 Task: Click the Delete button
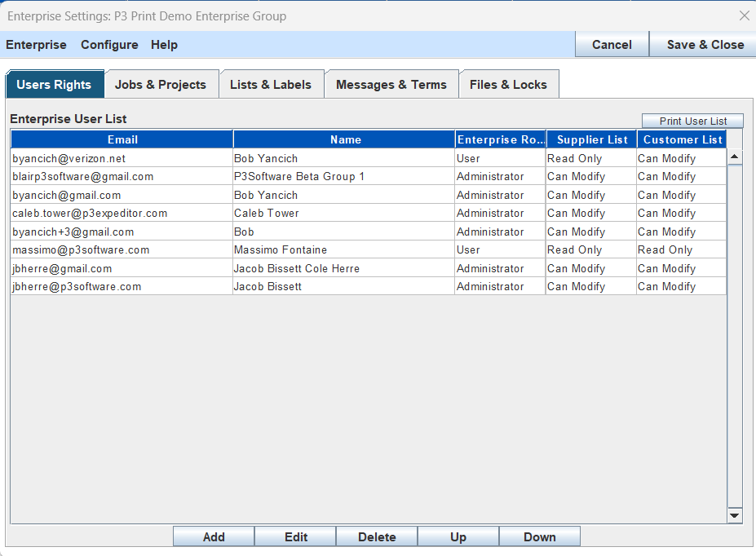[x=377, y=536]
